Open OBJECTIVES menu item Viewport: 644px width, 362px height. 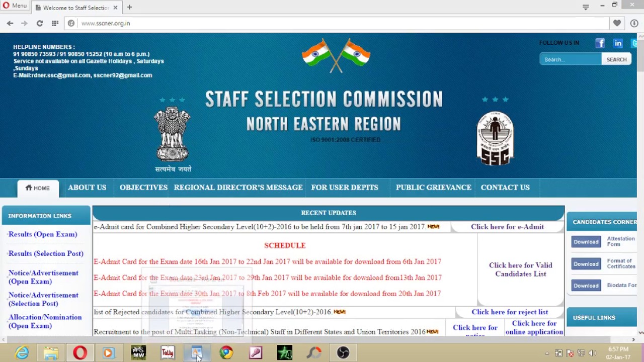pyautogui.click(x=143, y=188)
